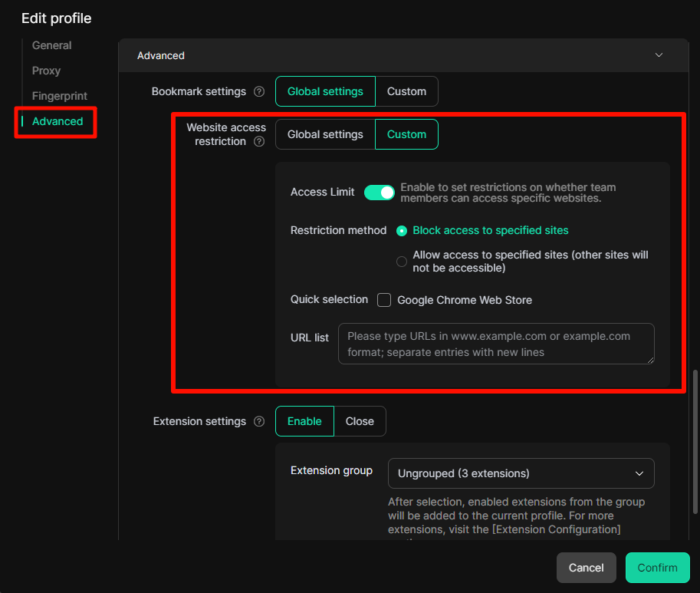This screenshot has height=593, width=700.
Task: Switch Website access restriction to Global settings
Action: [325, 134]
